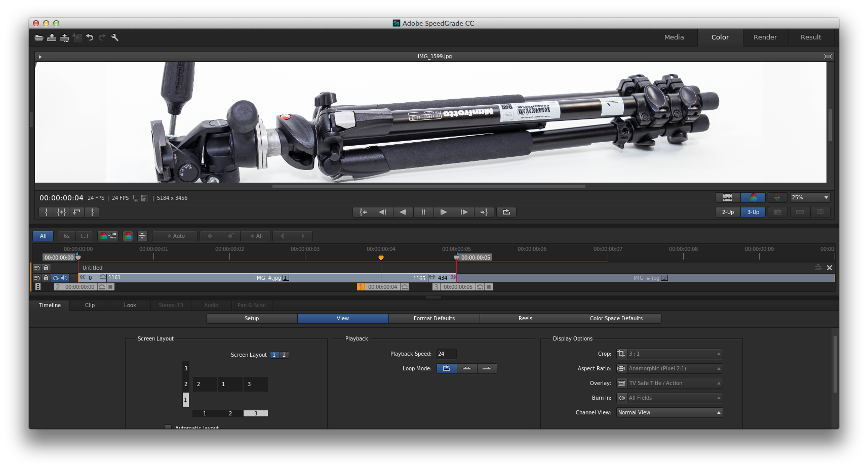The width and height of the screenshot is (868, 469).
Task: Open the Reels sub-tab
Action: click(x=525, y=318)
